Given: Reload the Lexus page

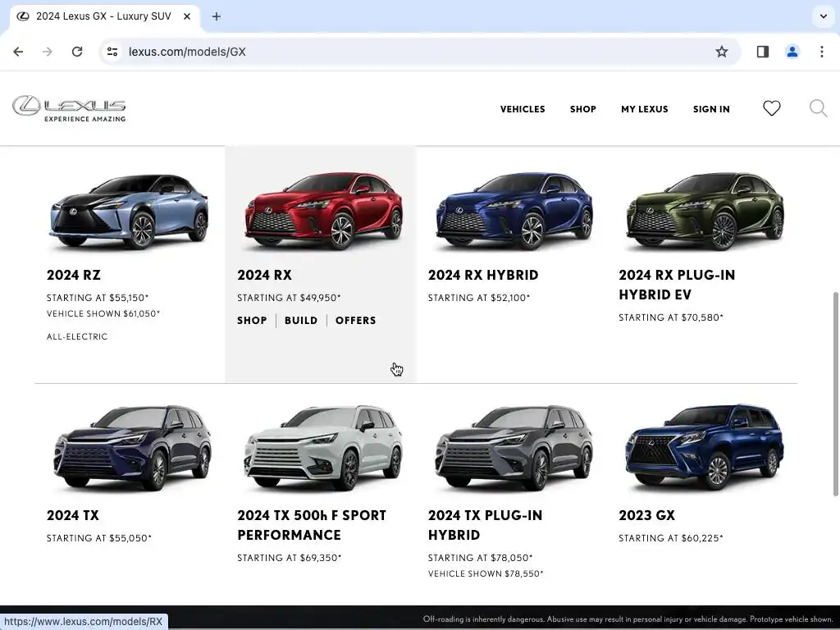Looking at the screenshot, I should 77,52.
